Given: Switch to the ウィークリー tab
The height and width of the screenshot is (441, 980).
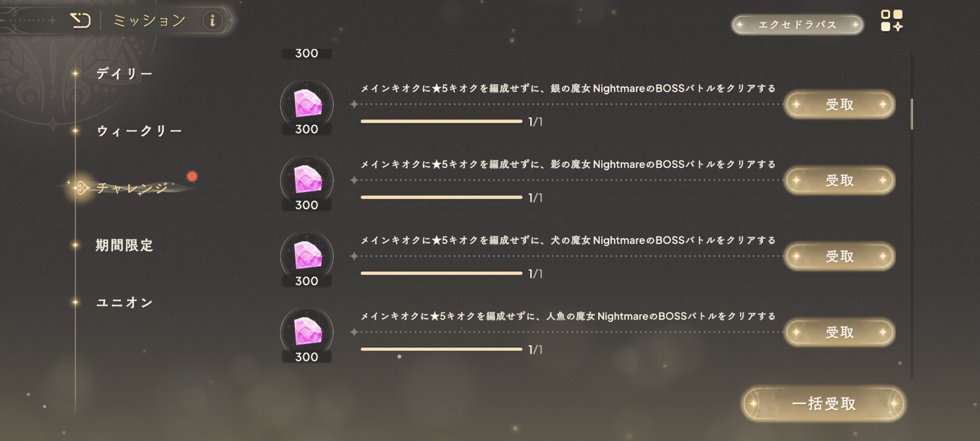Looking at the screenshot, I should coord(139,131).
